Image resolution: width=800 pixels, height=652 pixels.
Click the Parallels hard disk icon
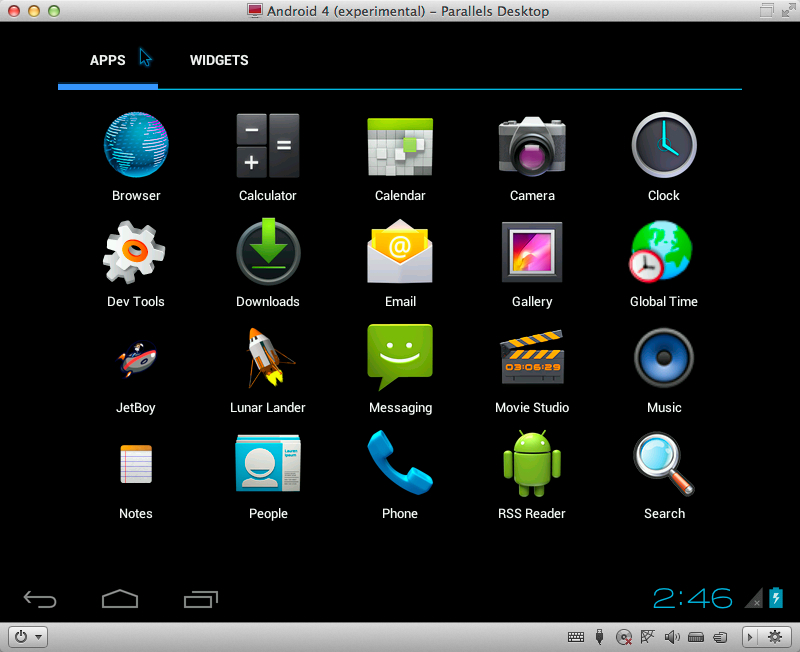pos(696,637)
